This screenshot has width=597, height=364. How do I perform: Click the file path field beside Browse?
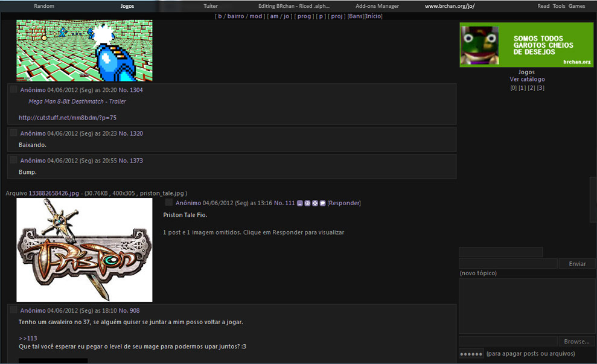tap(508, 341)
